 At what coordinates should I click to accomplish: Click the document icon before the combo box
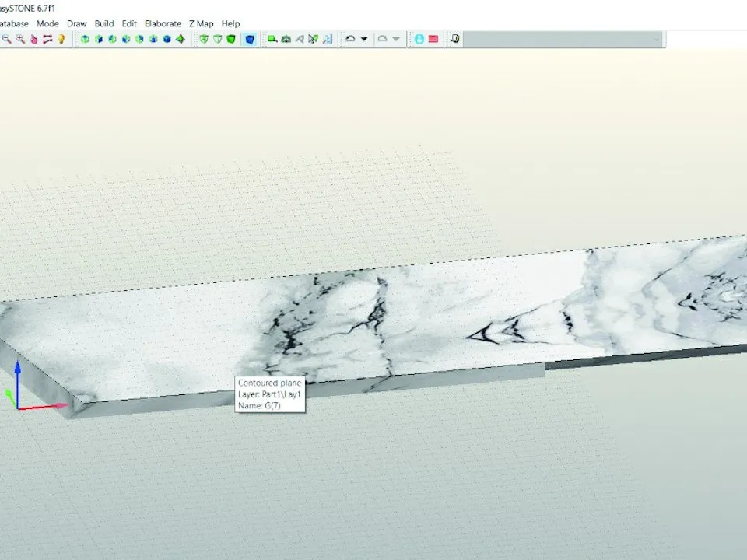(455, 39)
